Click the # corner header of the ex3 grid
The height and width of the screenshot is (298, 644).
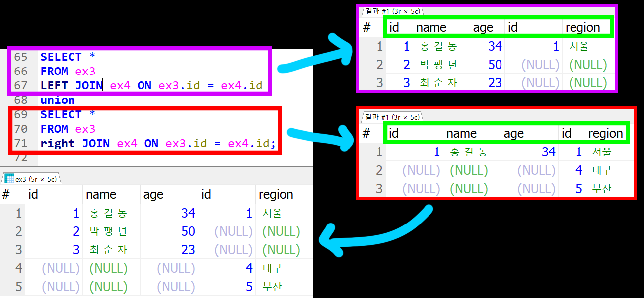pyautogui.click(x=6, y=194)
